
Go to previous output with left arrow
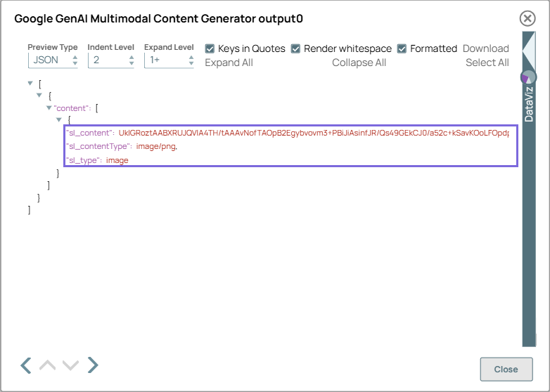[x=26, y=365]
